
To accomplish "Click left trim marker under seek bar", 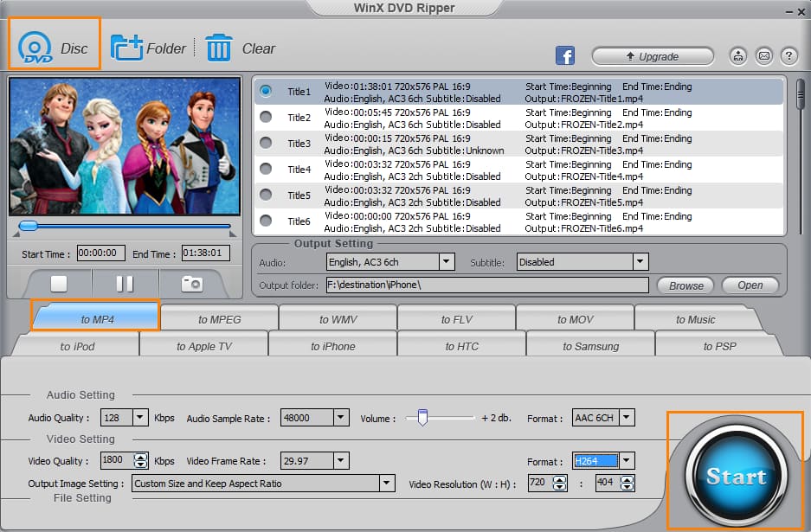I will pos(16,234).
